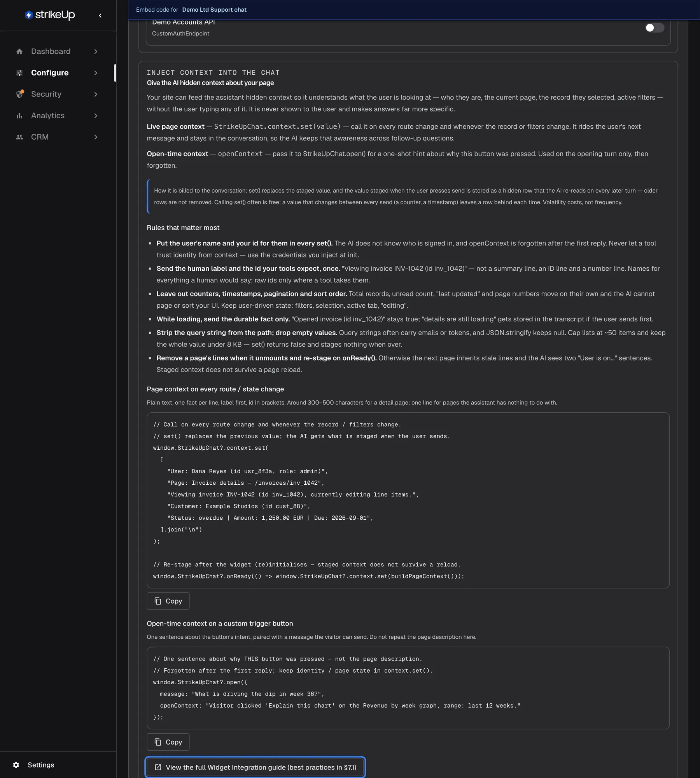The width and height of the screenshot is (700, 778).
Task: Expand the Analytics menu chevron
Action: [x=96, y=116]
